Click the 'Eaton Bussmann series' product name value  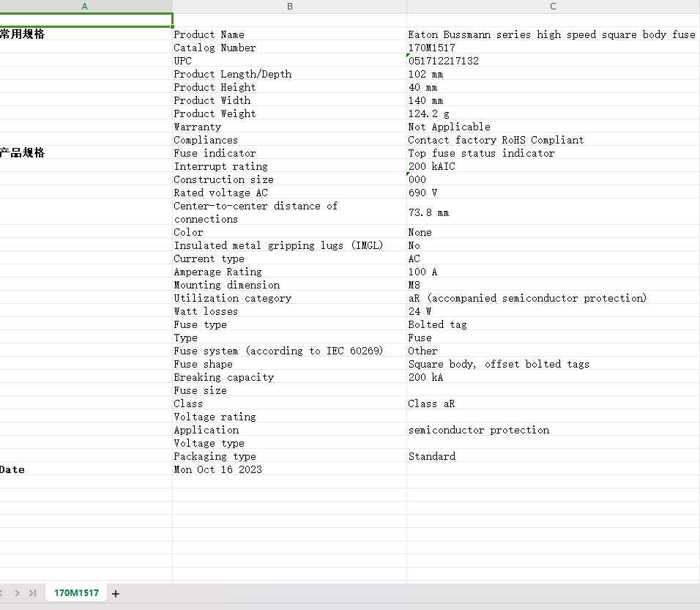(554, 34)
